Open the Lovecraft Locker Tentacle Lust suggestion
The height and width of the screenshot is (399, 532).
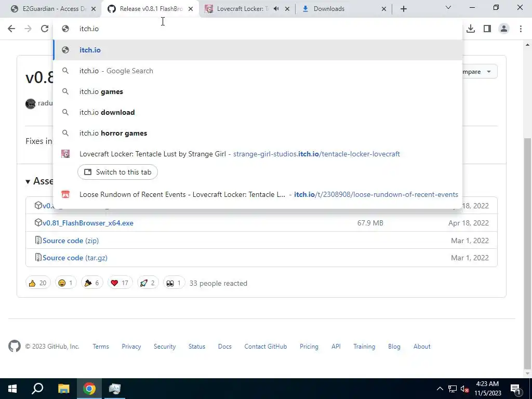click(x=258, y=154)
